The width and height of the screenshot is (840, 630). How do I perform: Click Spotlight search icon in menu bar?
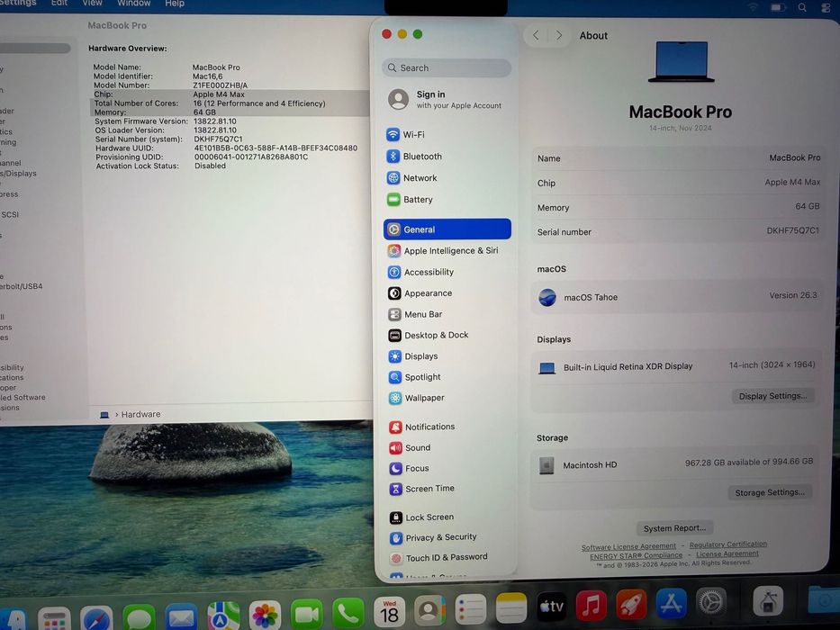(802, 7)
